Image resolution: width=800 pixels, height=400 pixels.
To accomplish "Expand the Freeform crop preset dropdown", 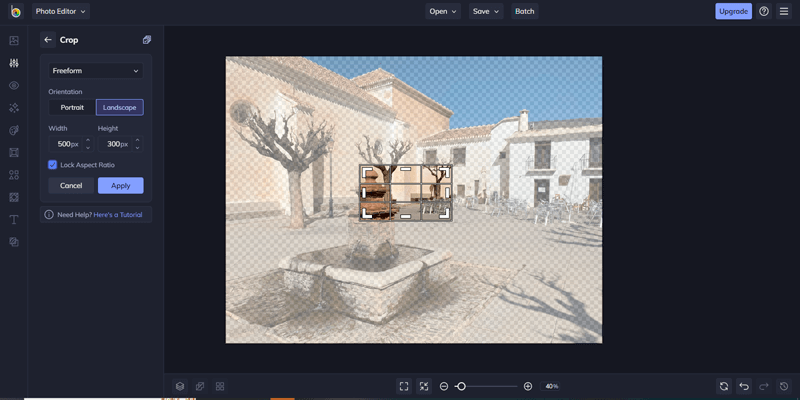I will (96, 71).
